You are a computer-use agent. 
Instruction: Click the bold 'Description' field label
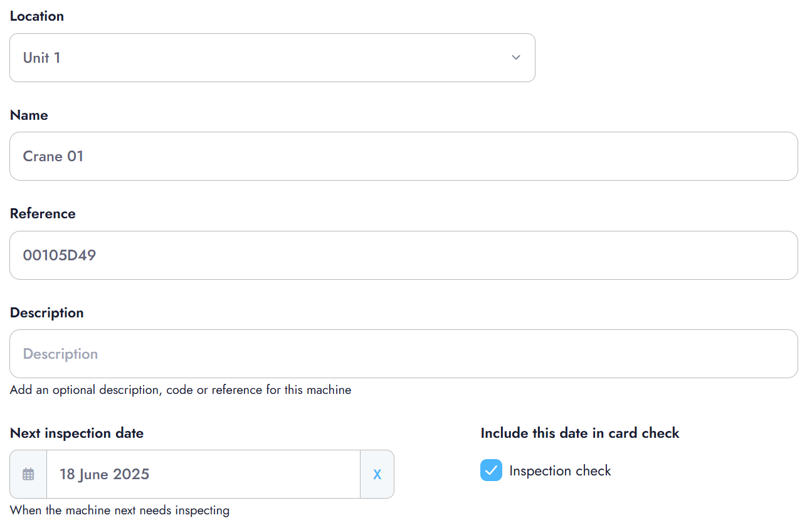47,313
